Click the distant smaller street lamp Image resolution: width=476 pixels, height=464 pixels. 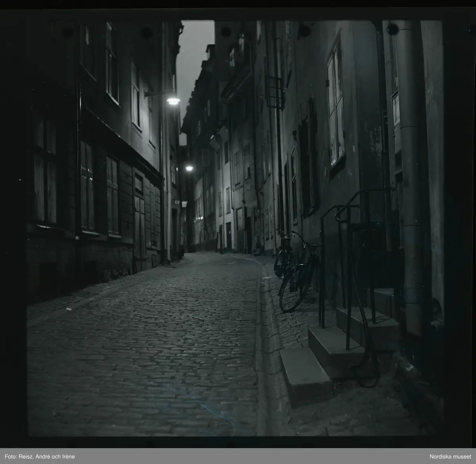pyautogui.click(x=189, y=169)
